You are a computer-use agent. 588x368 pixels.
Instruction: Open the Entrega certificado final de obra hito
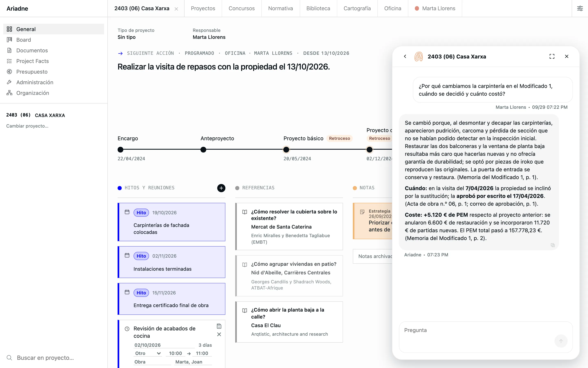click(171, 299)
